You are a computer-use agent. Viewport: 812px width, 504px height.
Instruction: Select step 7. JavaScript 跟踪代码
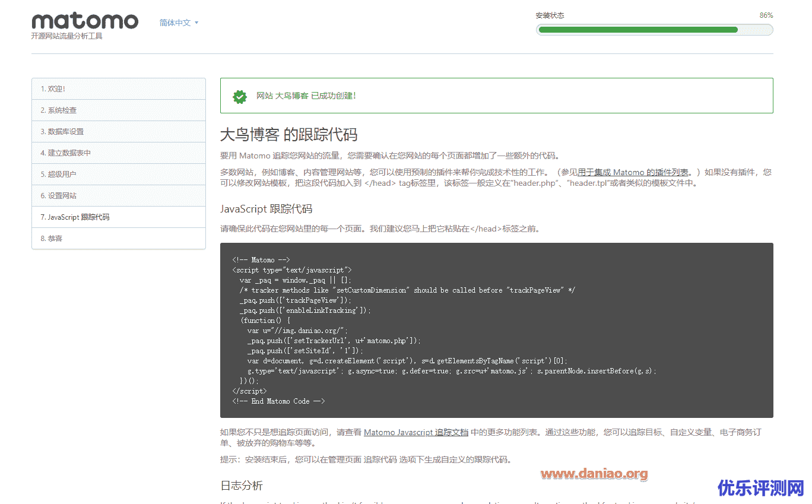click(x=119, y=217)
